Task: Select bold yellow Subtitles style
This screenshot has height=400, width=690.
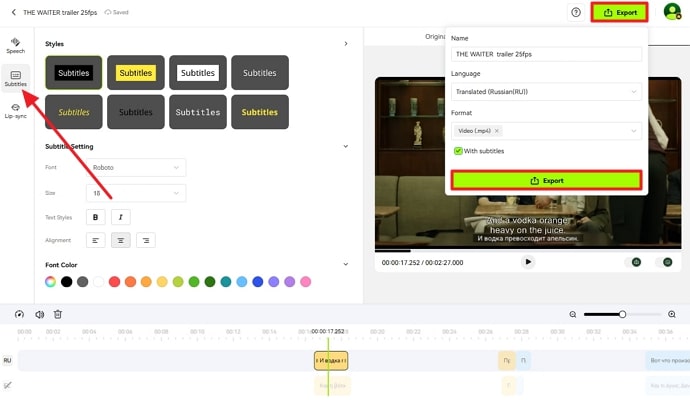Action: pyautogui.click(x=260, y=112)
